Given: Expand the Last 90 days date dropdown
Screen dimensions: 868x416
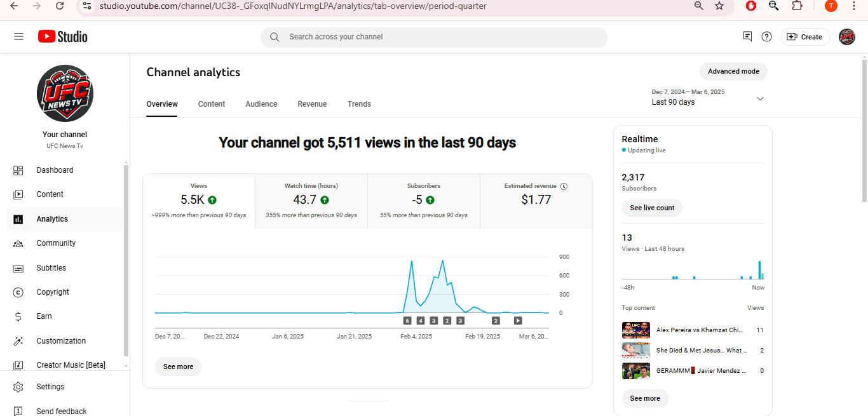Looking at the screenshot, I should pos(707,98).
